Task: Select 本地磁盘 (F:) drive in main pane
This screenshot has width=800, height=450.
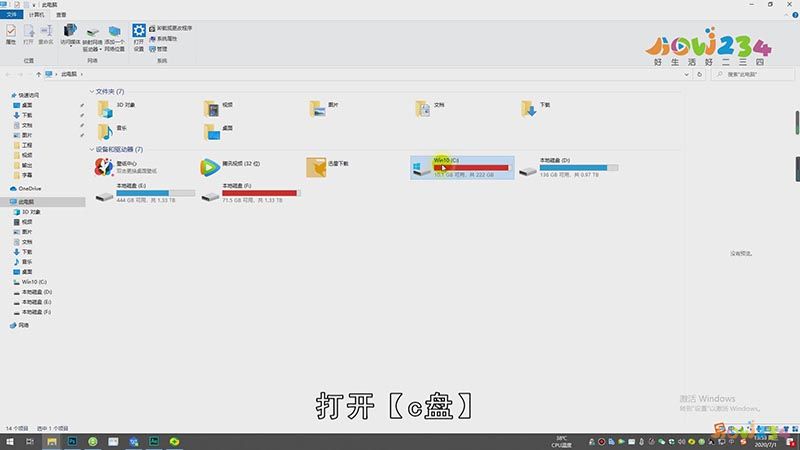Action: click(x=251, y=193)
